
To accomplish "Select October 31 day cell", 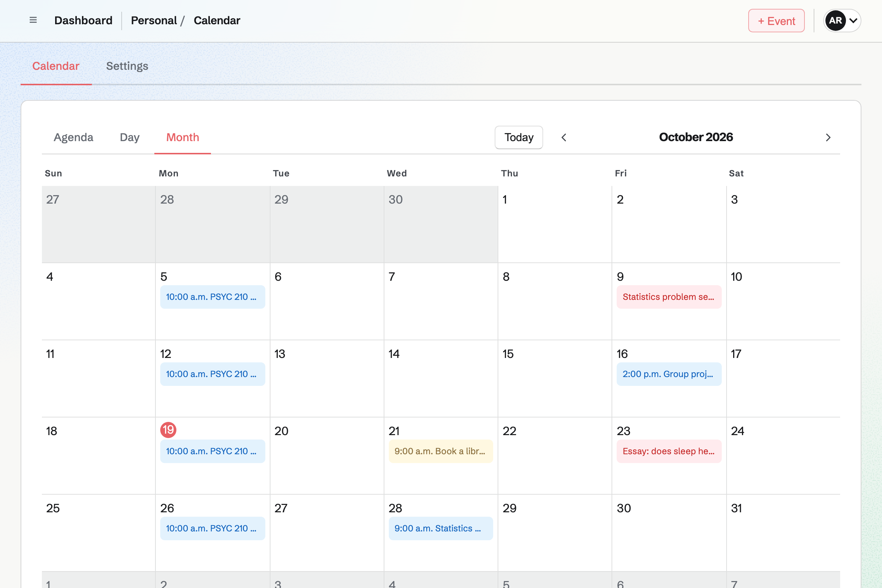I will (783, 533).
